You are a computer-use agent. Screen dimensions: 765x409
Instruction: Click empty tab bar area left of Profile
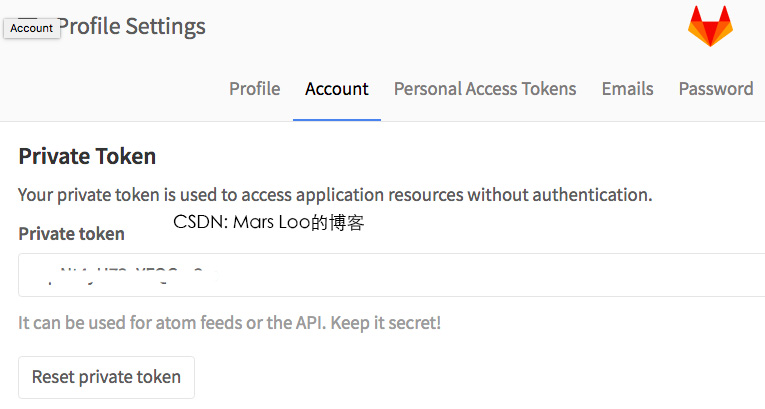coord(110,89)
